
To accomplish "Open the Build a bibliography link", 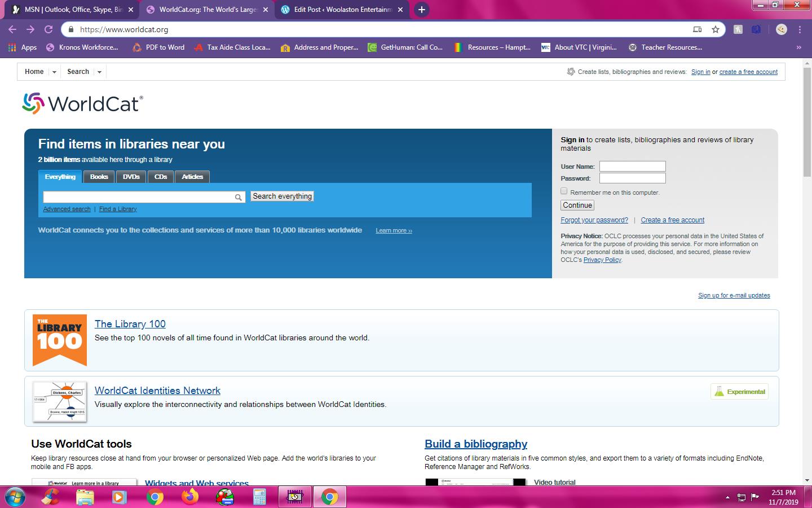I will pyautogui.click(x=476, y=444).
